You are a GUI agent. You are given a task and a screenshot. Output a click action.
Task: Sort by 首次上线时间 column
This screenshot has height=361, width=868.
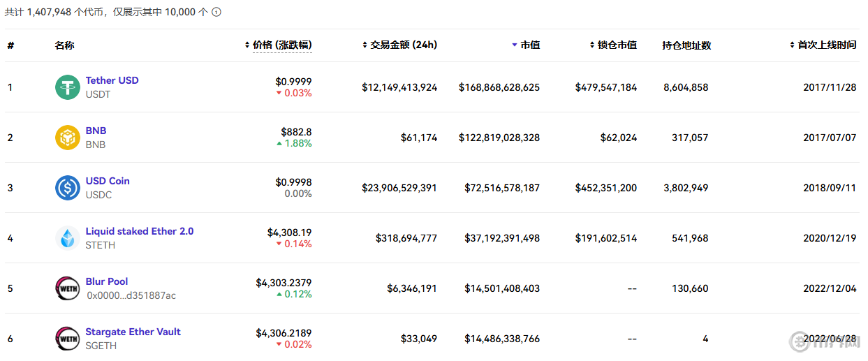[x=826, y=45]
